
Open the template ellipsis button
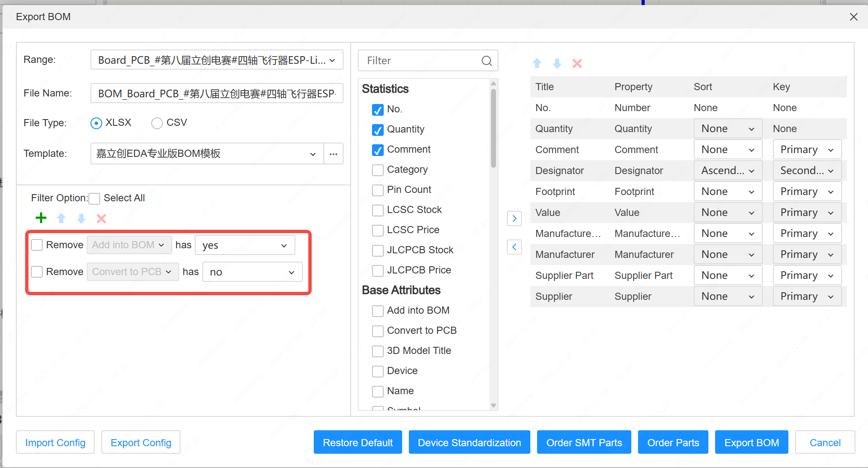pos(333,153)
